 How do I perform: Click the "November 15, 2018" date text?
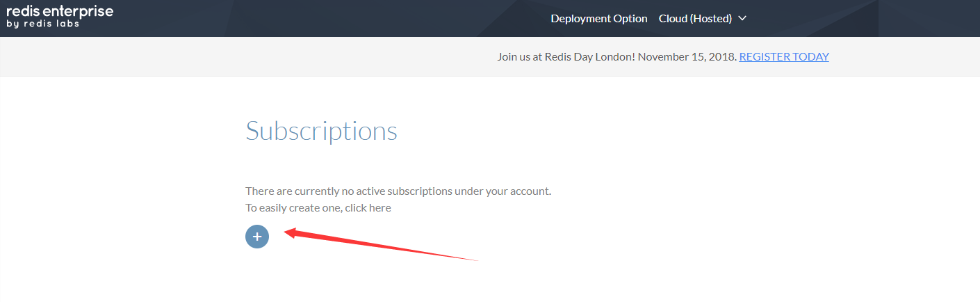pos(687,57)
